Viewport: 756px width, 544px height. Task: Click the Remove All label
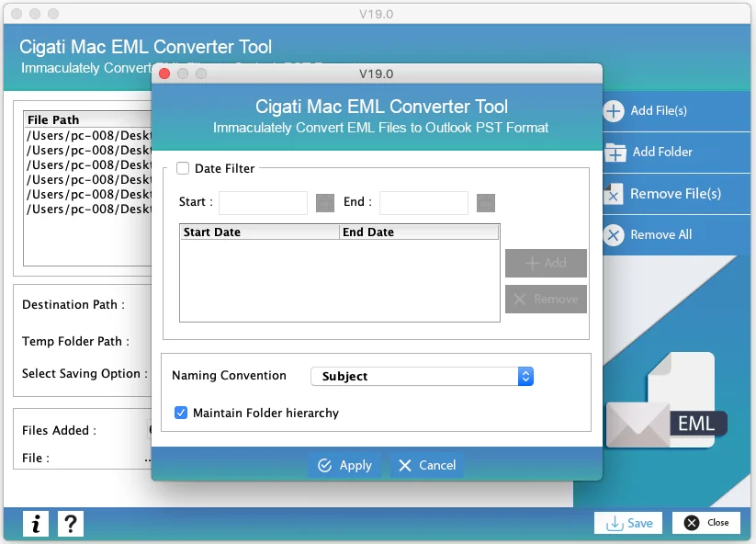pyautogui.click(x=661, y=235)
